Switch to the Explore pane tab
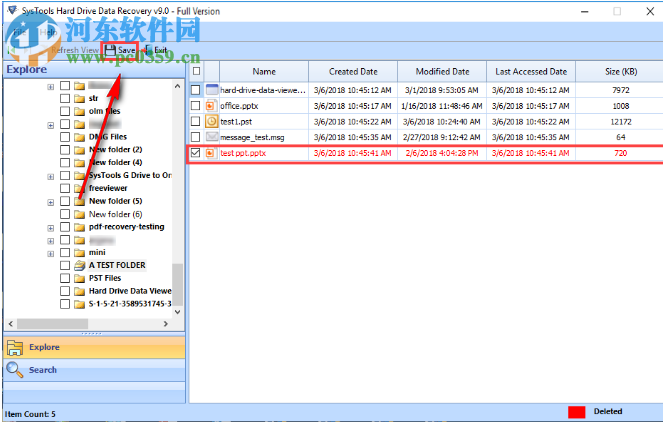This screenshot has width=663, height=423. [94, 347]
